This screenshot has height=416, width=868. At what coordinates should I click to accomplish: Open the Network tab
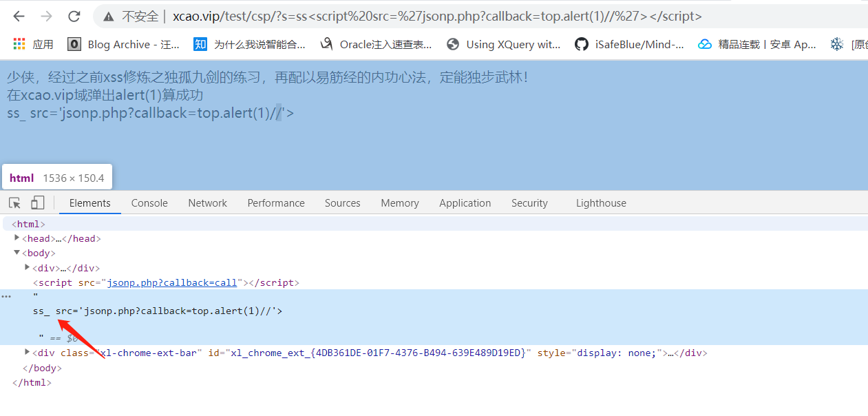(207, 202)
